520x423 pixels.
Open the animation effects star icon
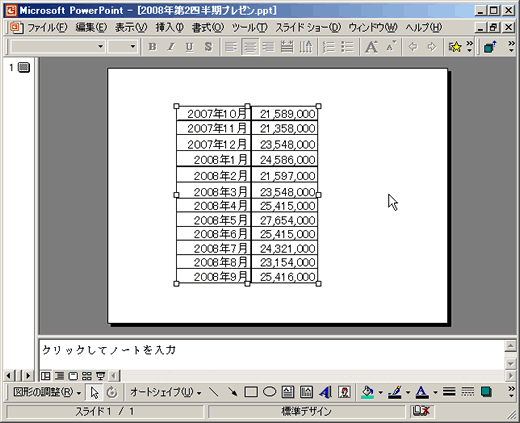click(455, 47)
